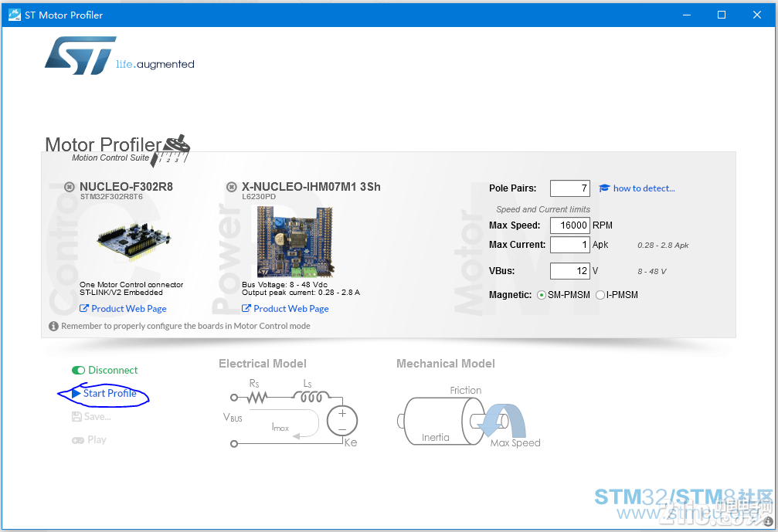
Task: Select the SM-PMSM magnetic option
Action: point(542,295)
